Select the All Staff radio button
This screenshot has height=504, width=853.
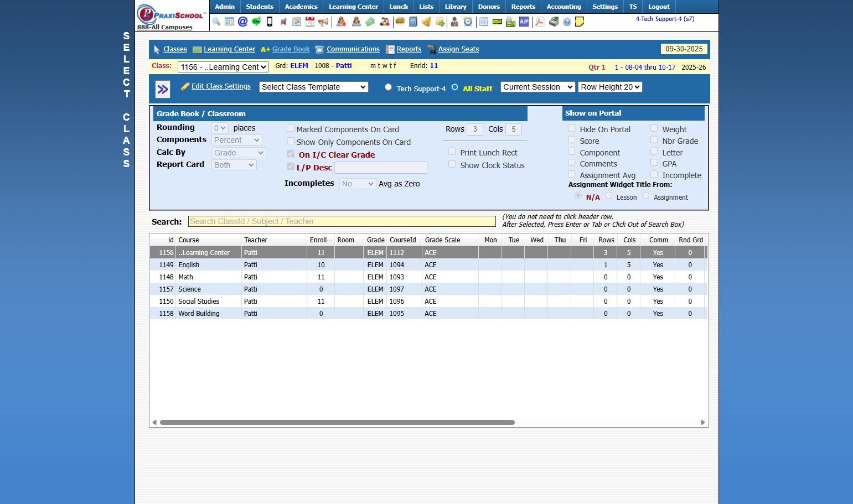click(454, 87)
